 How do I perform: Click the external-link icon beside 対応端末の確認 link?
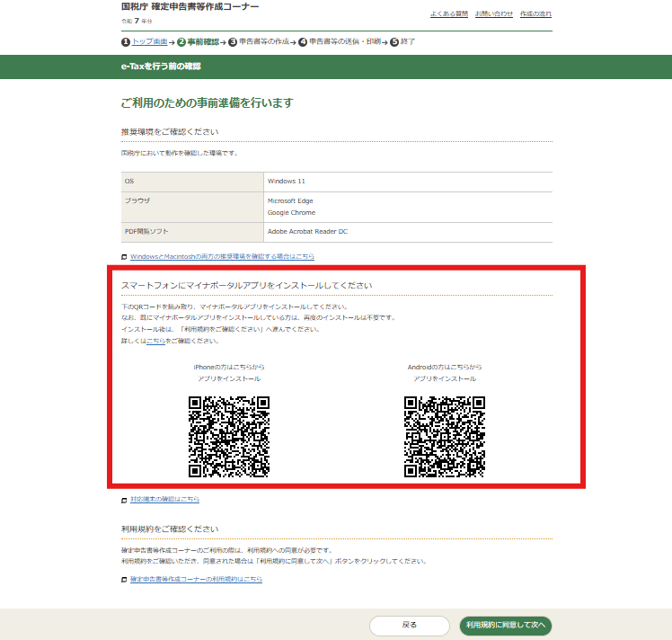[124, 500]
